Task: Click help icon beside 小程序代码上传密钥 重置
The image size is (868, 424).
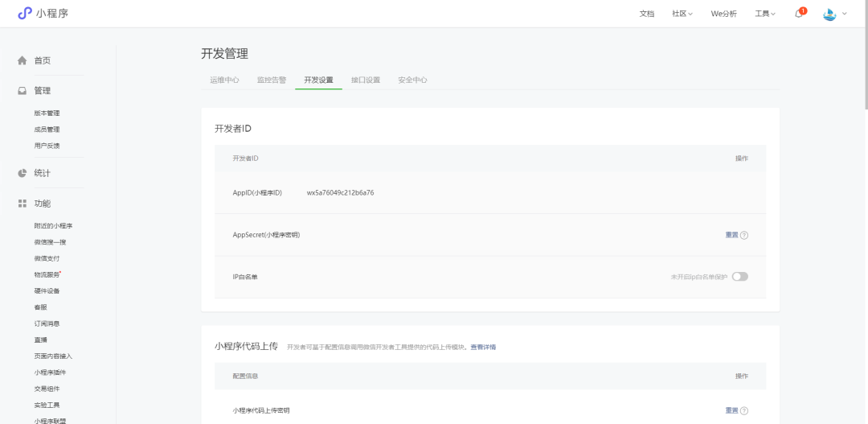Action: pyautogui.click(x=744, y=410)
